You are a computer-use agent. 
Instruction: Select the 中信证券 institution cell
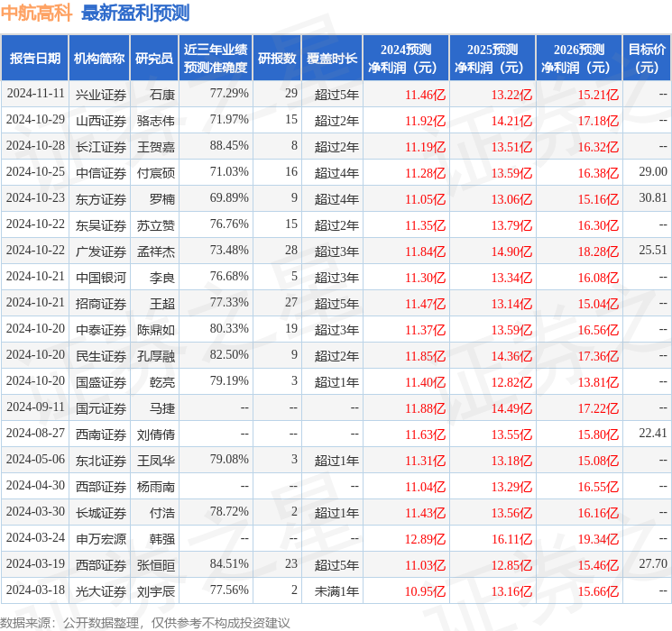click(x=101, y=173)
